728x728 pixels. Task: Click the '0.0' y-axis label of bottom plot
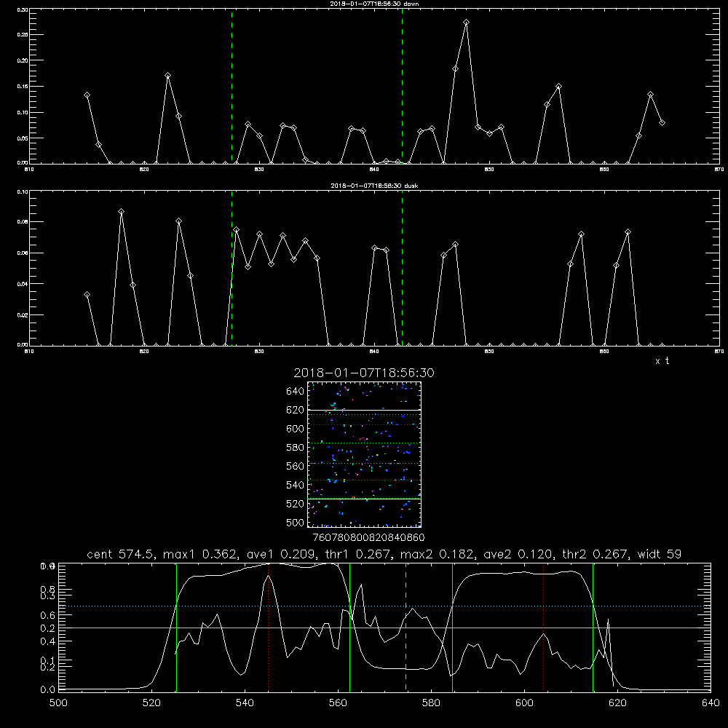(x=47, y=689)
